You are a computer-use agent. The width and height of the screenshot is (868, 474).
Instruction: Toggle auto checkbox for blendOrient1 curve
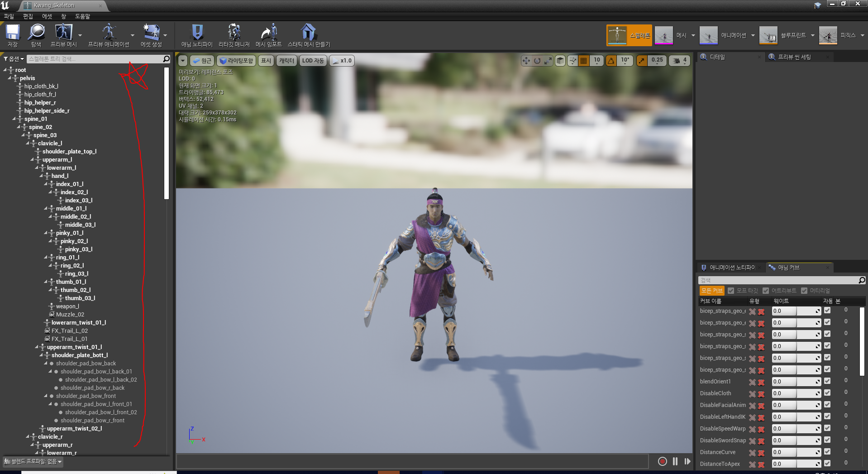pos(827,381)
